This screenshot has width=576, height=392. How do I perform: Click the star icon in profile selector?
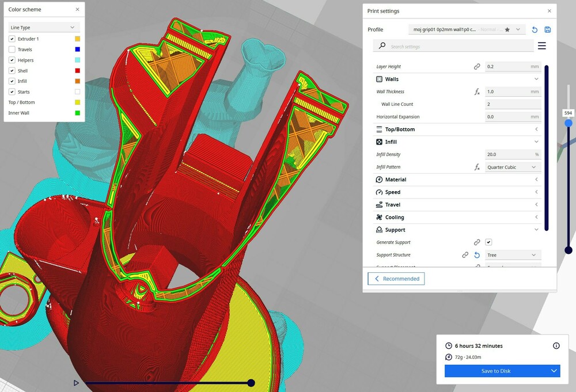(x=507, y=30)
